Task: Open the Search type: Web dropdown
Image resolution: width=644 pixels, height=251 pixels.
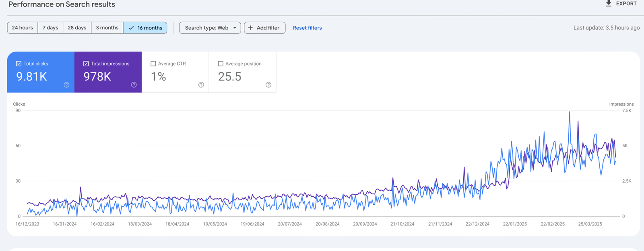Action: 206,28
